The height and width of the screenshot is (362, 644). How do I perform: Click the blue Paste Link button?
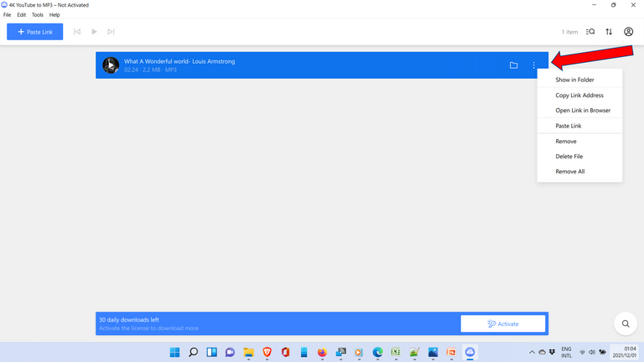pyautogui.click(x=35, y=32)
